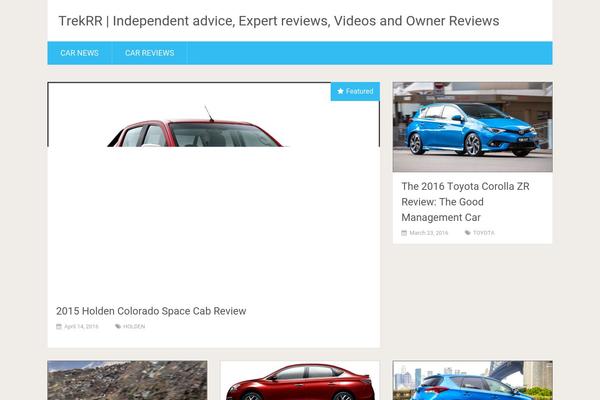Viewport: 600px width, 400px height.
Task: Open the rocky hillside post thumbnail
Action: point(127,380)
